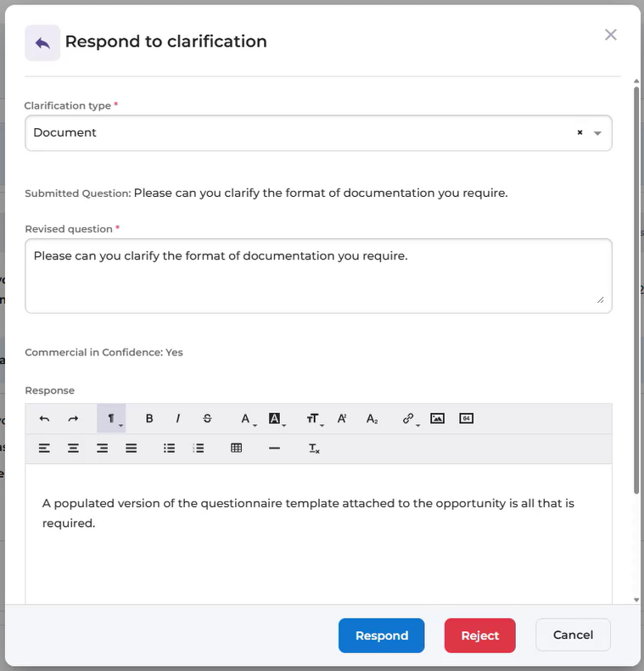Click the back arrow icon in header
This screenshot has width=644, height=671.
pyautogui.click(x=42, y=42)
